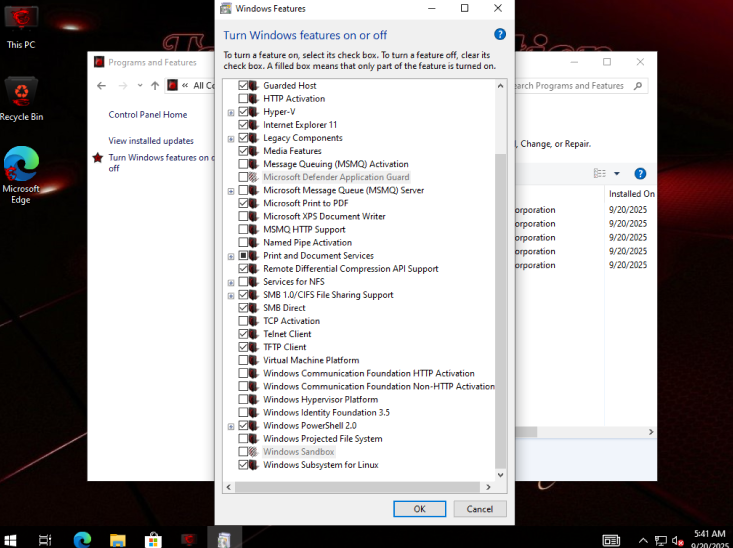Image resolution: width=733 pixels, height=548 pixels.
Task: Select the TFTP Client label
Action: click(285, 347)
